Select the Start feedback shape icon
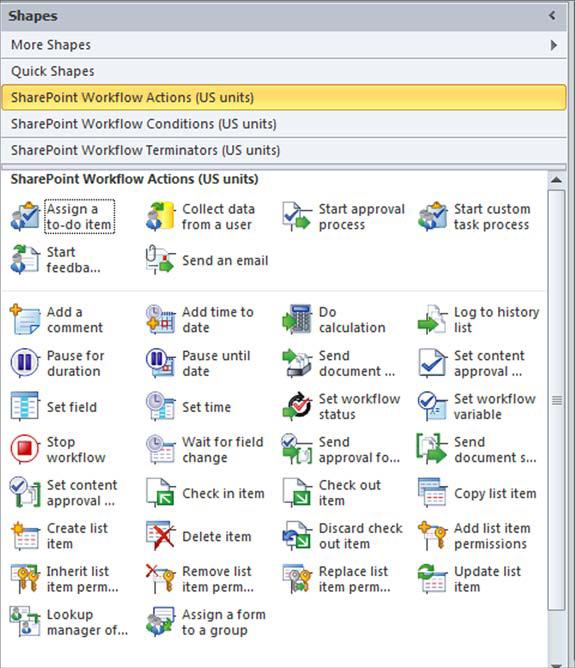 coord(25,259)
